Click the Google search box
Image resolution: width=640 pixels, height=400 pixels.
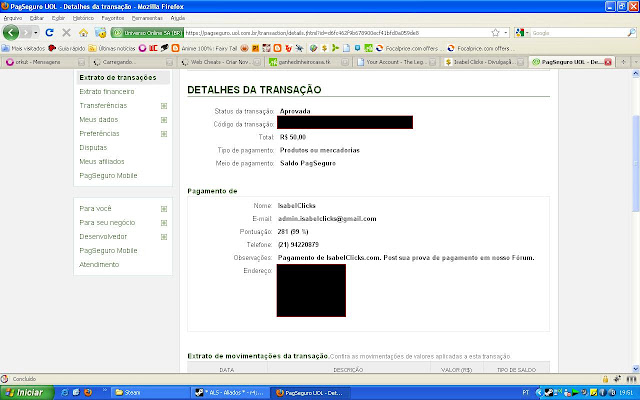point(578,33)
